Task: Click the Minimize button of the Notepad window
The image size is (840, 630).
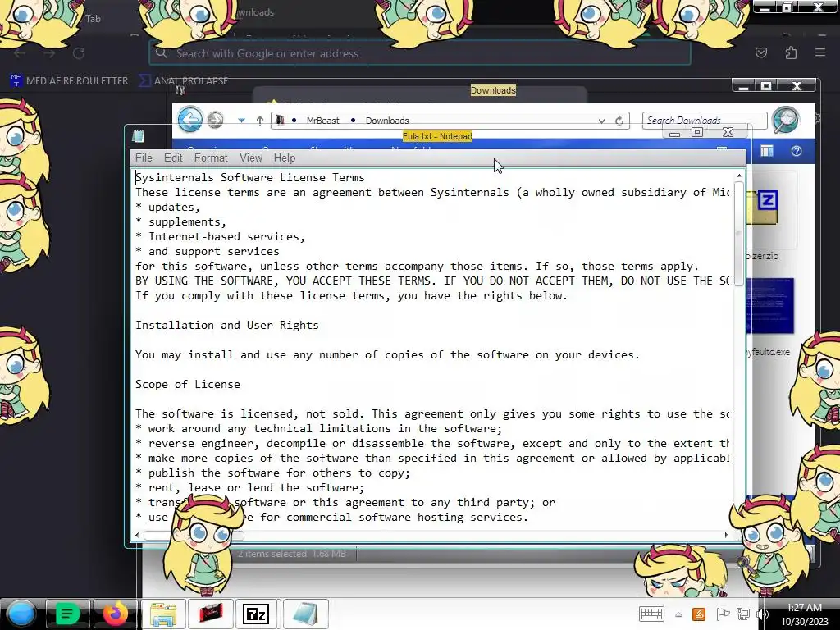Action: 674,134
